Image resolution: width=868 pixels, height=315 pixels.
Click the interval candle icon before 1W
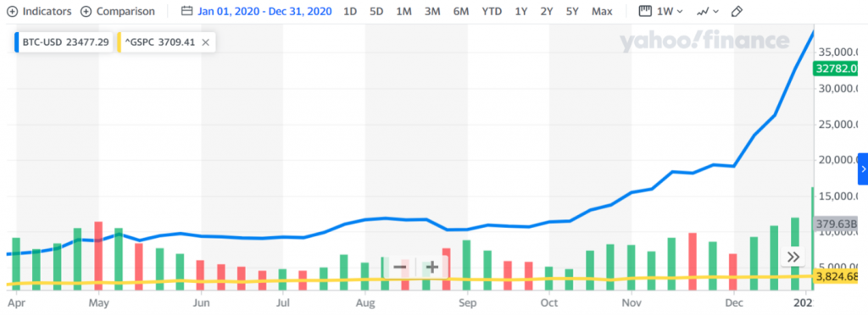coord(645,11)
